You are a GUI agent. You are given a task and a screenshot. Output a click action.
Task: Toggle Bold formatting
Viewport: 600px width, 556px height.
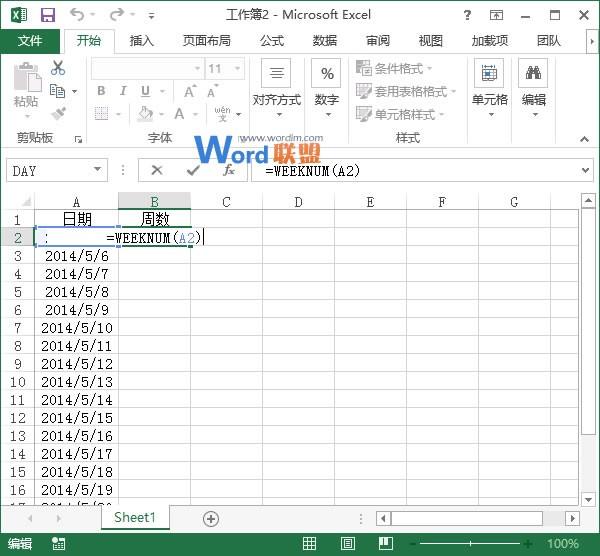(101, 91)
